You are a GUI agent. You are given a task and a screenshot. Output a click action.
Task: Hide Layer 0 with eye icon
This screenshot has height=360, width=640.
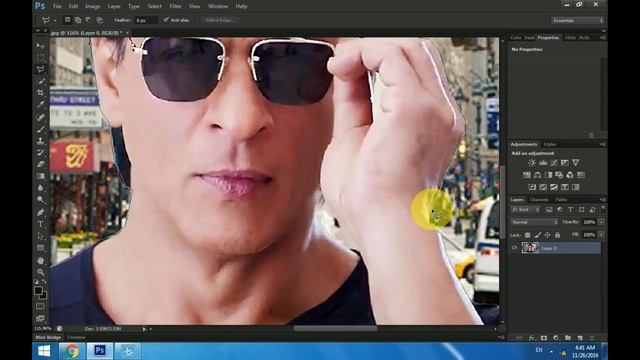point(515,248)
